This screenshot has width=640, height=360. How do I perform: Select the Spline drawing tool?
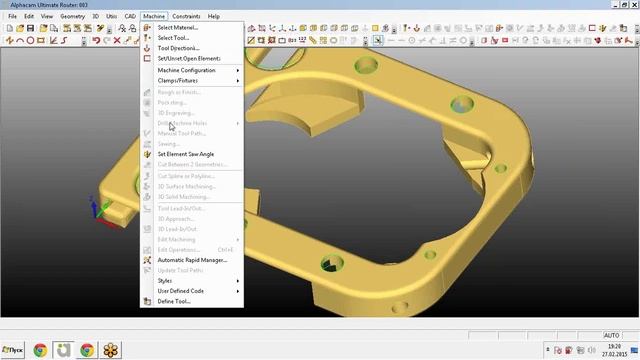(x=64, y=40)
